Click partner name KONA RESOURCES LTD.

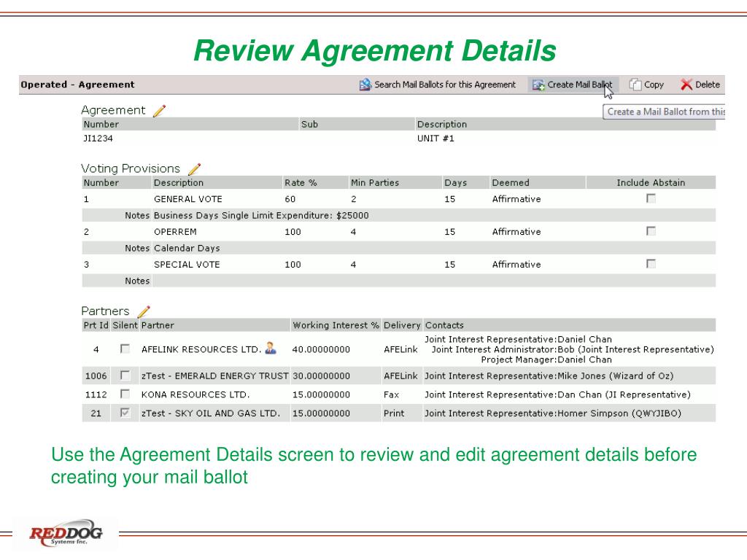(x=196, y=394)
